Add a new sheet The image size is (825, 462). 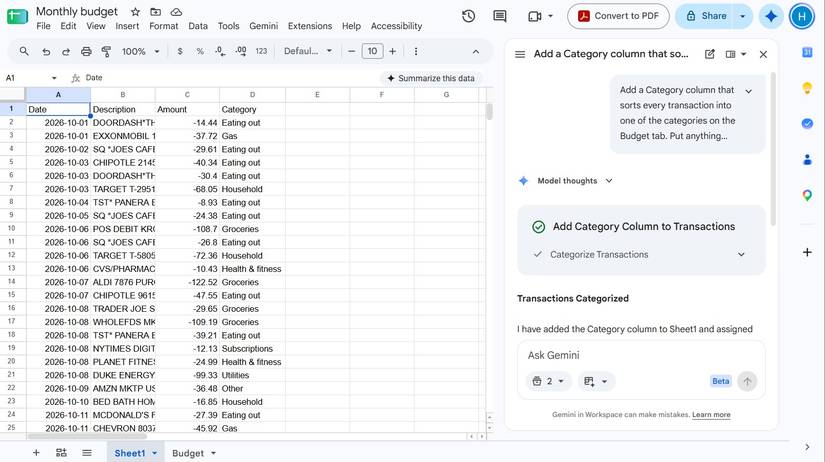point(36,453)
